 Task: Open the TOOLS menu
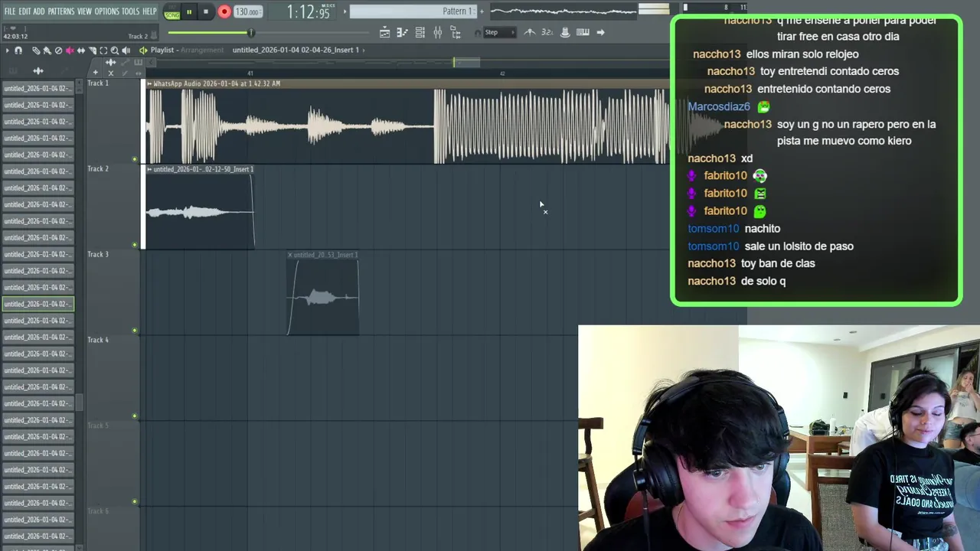click(131, 11)
